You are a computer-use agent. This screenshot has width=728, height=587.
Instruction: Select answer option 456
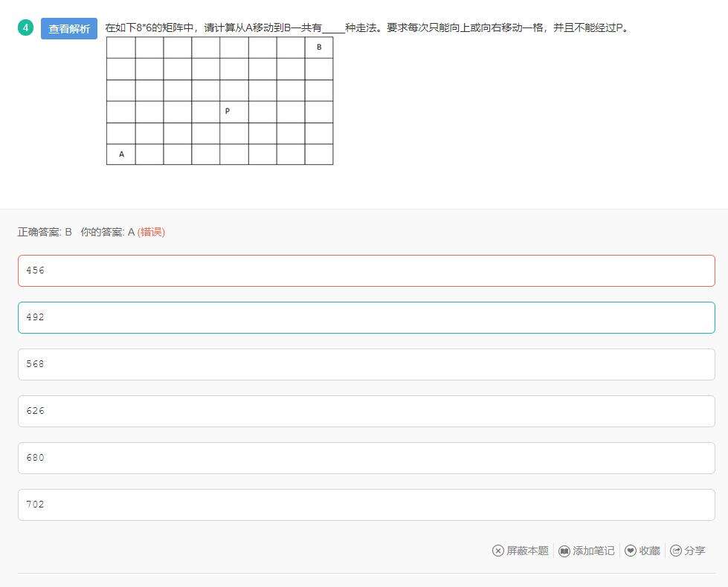click(366, 270)
